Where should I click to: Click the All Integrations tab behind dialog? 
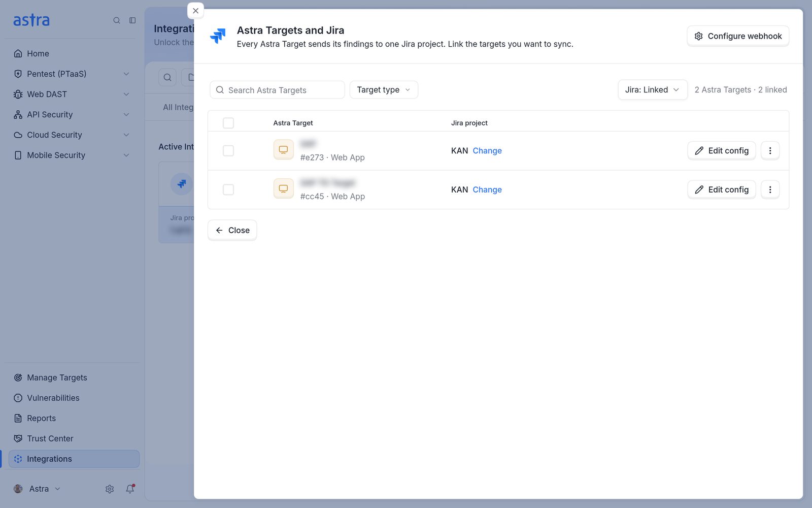178,107
